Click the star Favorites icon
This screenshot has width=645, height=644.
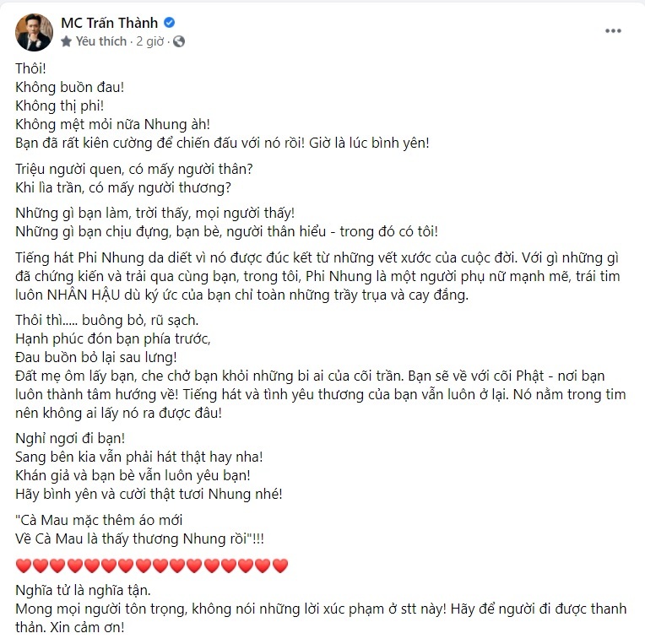click(x=66, y=41)
